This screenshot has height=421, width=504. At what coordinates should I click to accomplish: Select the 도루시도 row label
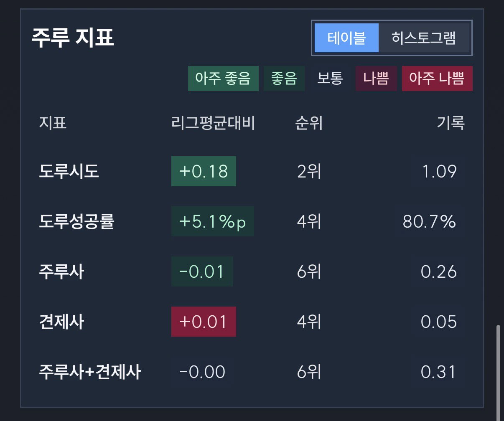tap(69, 171)
